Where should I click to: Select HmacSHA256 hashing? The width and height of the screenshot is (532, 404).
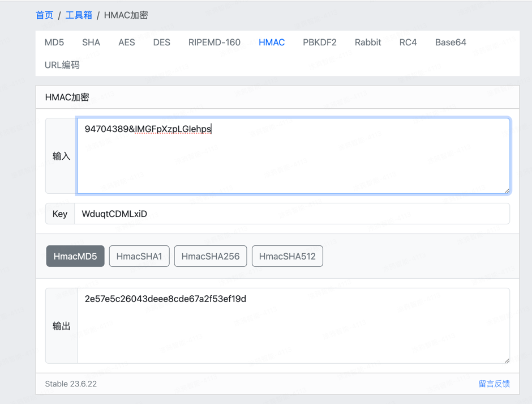[210, 256]
